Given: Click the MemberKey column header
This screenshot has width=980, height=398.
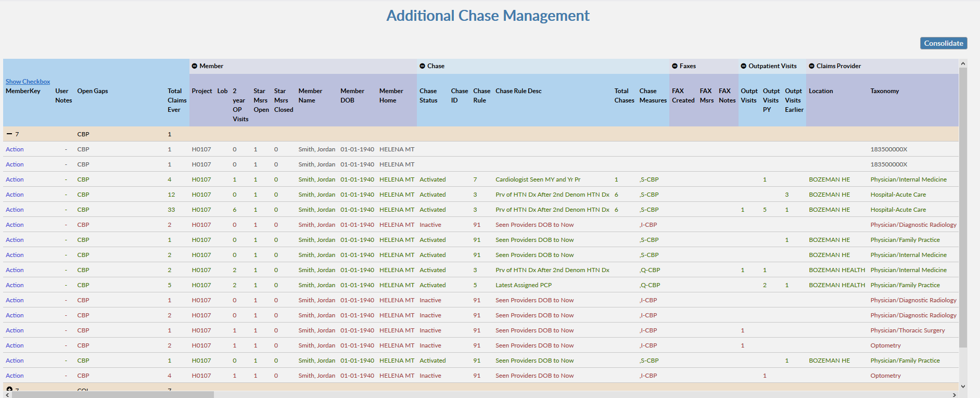Looking at the screenshot, I should click(23, 91).
